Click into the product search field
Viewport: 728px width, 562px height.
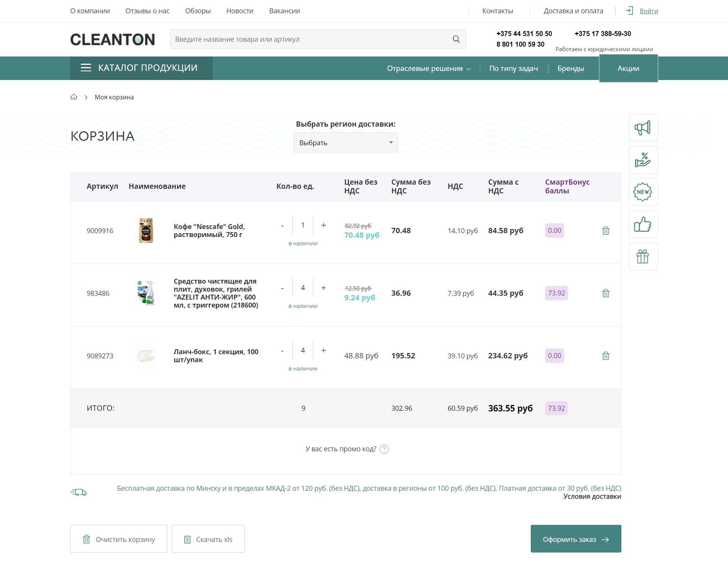tap(309, 39)
